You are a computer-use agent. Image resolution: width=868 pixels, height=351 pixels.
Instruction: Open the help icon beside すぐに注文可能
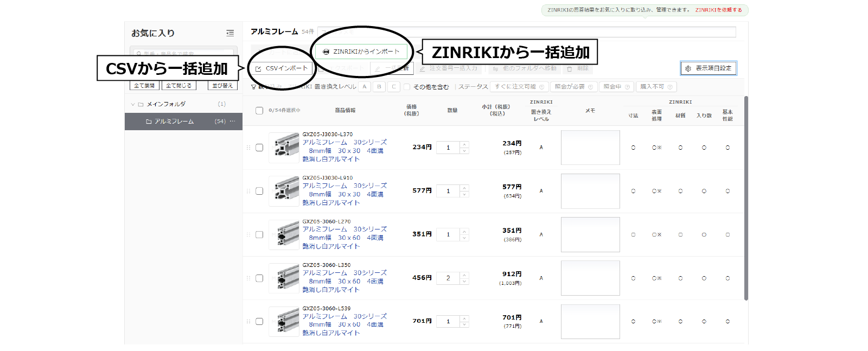click(541, 87)
